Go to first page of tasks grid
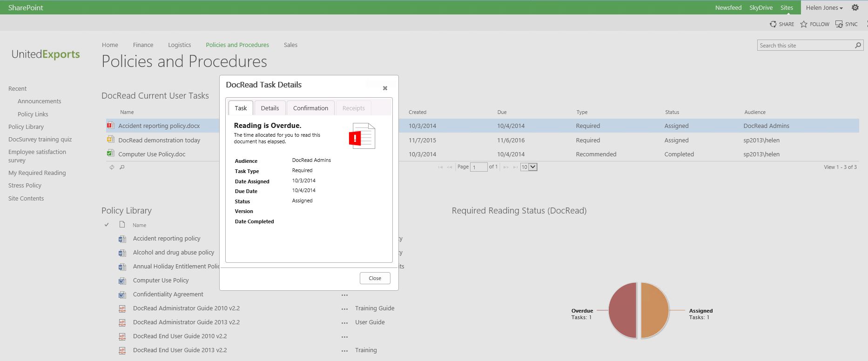 tap(440, 167)
